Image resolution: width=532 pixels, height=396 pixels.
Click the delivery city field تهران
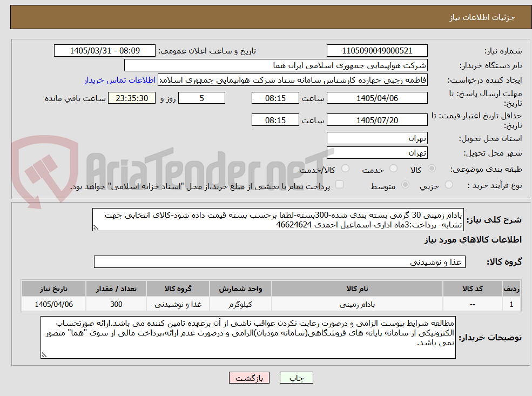377,153
